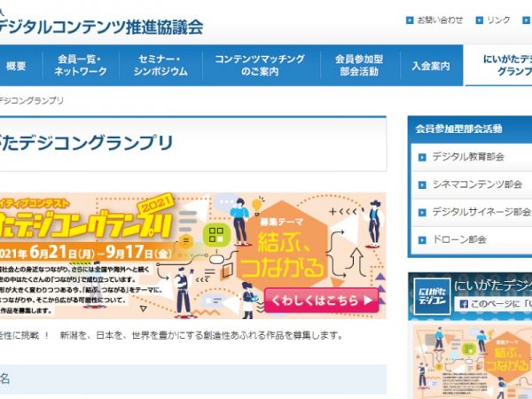Click the 会員参加型部会活動 sidebar heading

tap(458, 129)
